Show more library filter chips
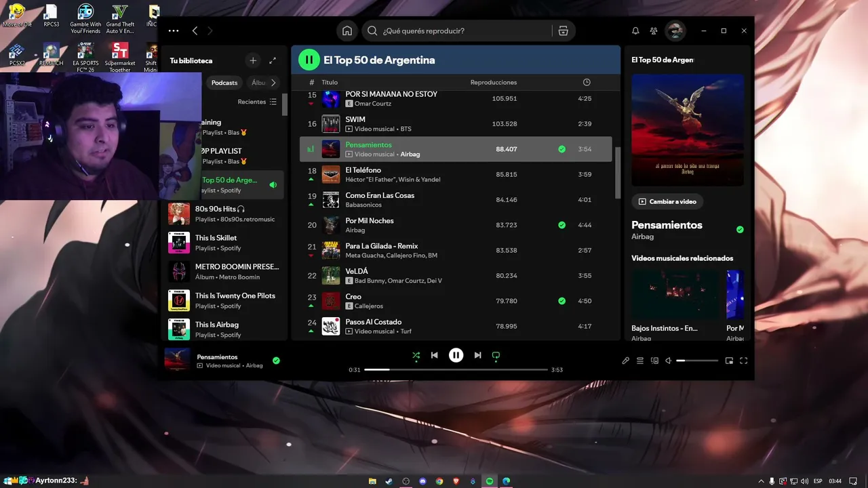 273,83
